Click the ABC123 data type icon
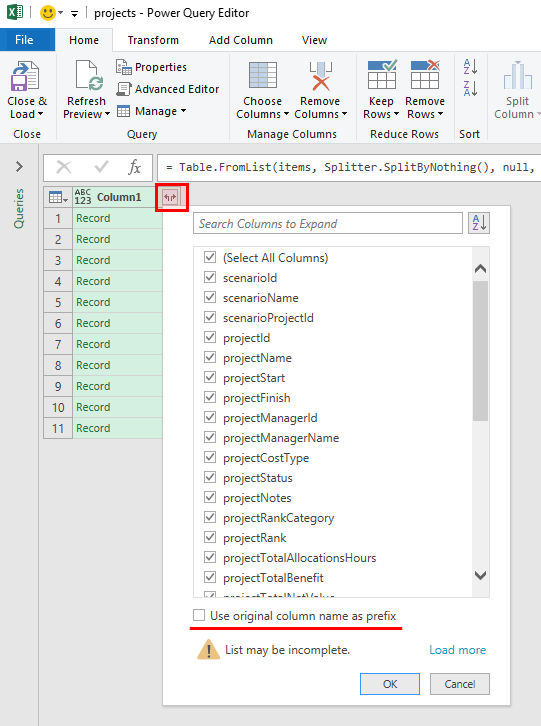The height and width of the screenshot is (726, 541). 83,197
